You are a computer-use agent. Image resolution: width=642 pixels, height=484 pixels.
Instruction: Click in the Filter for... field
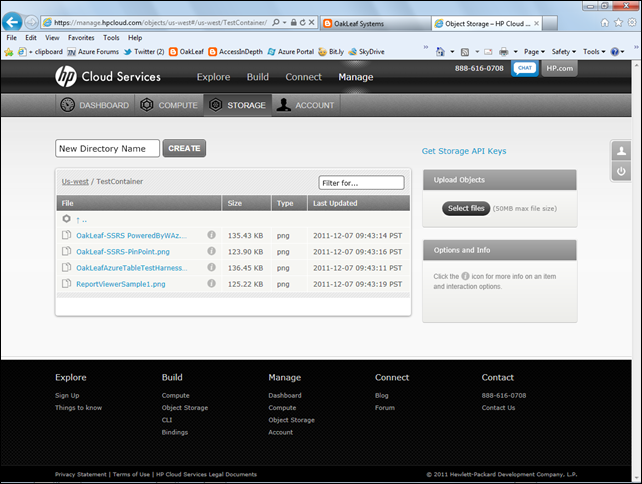click(361, 183)
